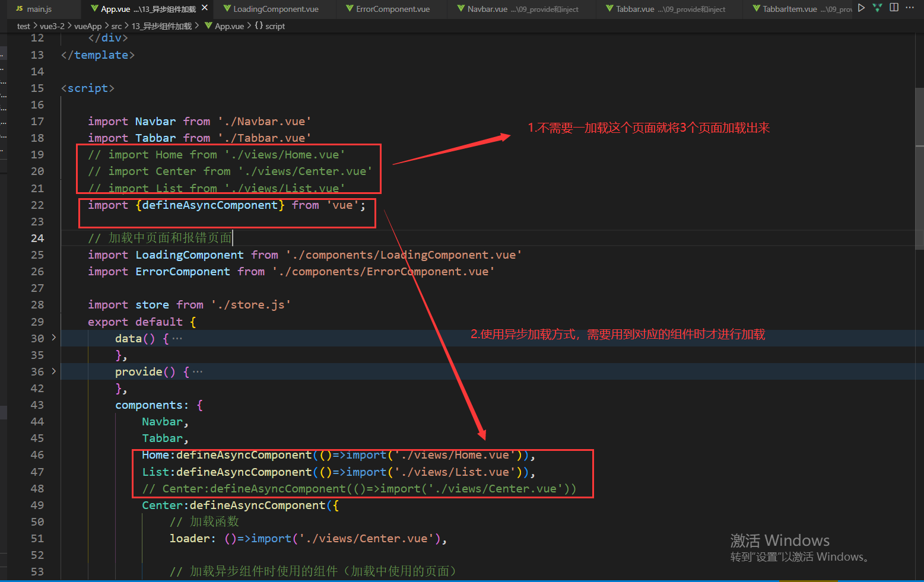Click the JS icon on main.js tab
The height and width of the screenshot is (582, 924).
click(x=19, y=9)
